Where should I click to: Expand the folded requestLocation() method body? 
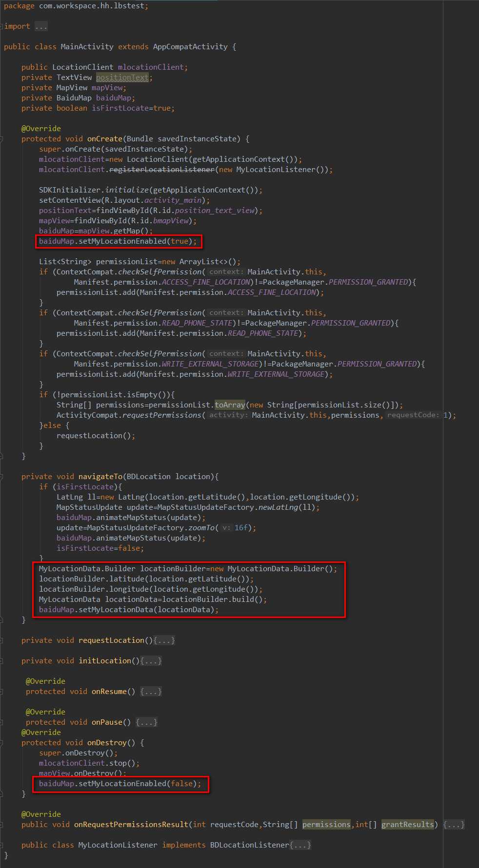tap(164, 640)
